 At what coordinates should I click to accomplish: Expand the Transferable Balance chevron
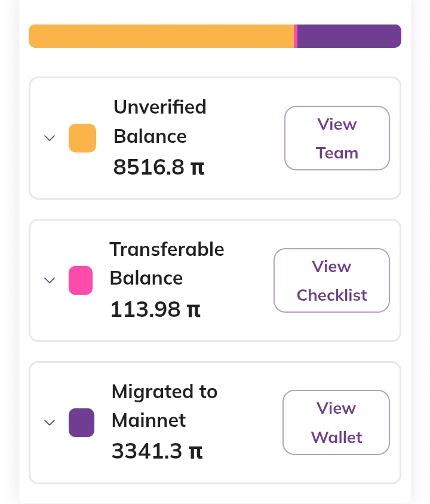pos(50,280)
